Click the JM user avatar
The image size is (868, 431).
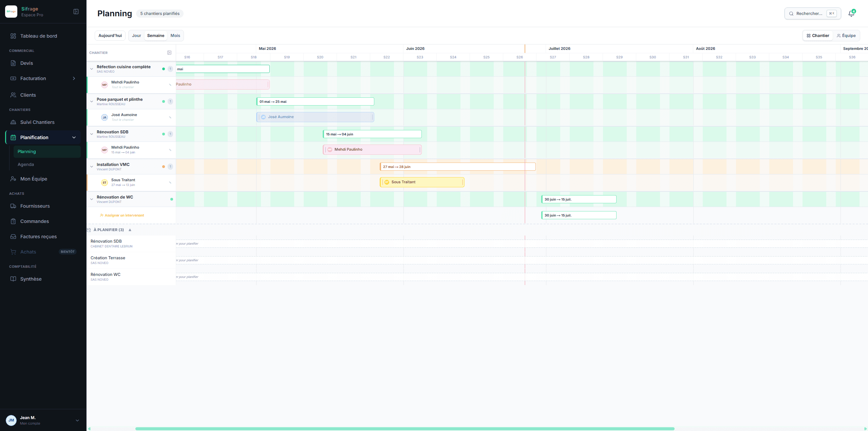tap(11, 420)
